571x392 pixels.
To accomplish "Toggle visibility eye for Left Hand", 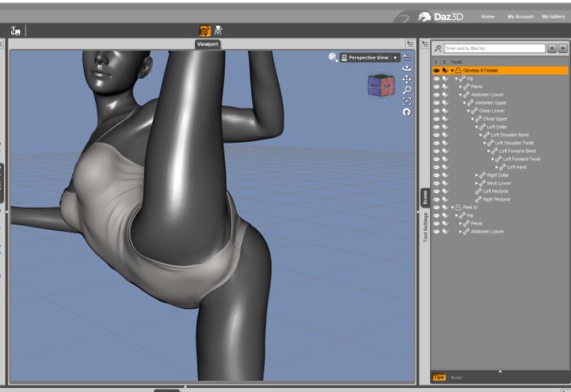I will coord(437,167).
